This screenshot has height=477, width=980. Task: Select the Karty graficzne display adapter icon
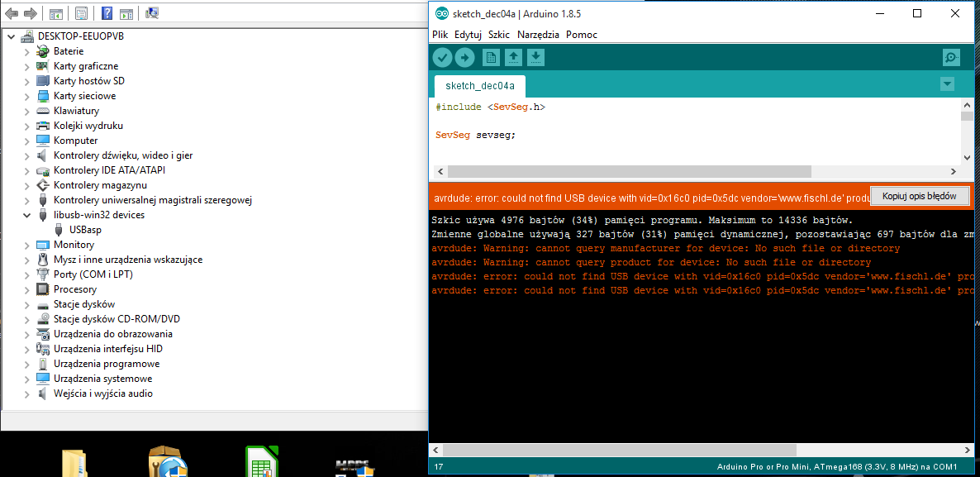coord(42,65)
